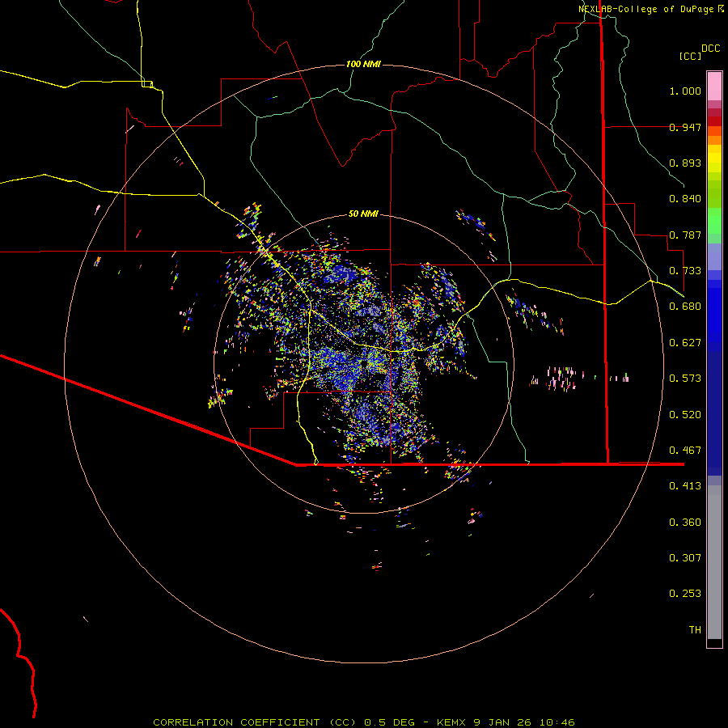
Task: Click the pink top segment of color bar
Action: click(714, 87)
